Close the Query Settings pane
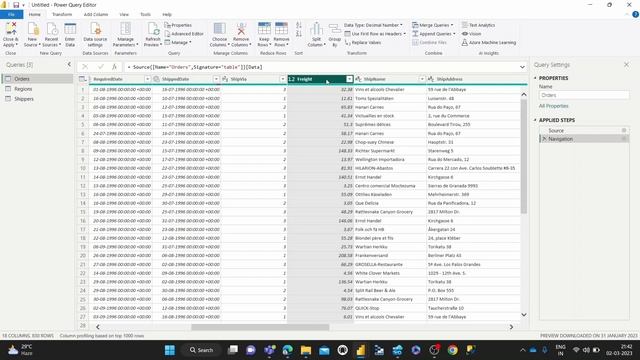Image resolution: width=640 pixels, height=360 pixels. click(x=626, y=64)
